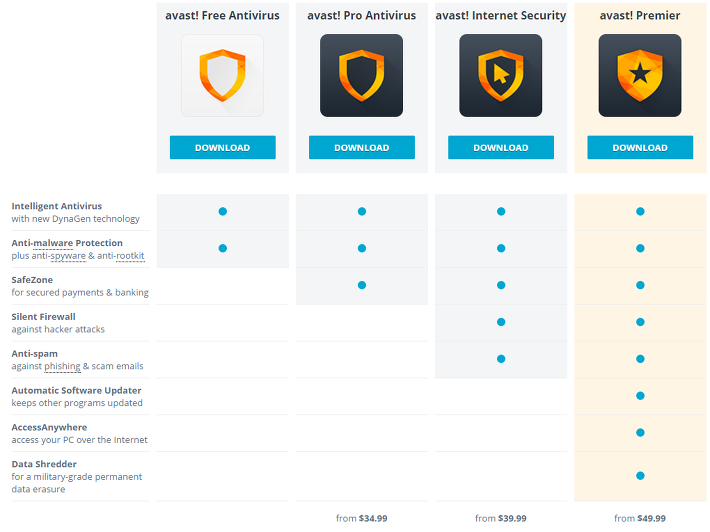Click Anti-malware Protection dot under Internet Security
Viewport: 710px width, 532px height.
pos(501,248)
